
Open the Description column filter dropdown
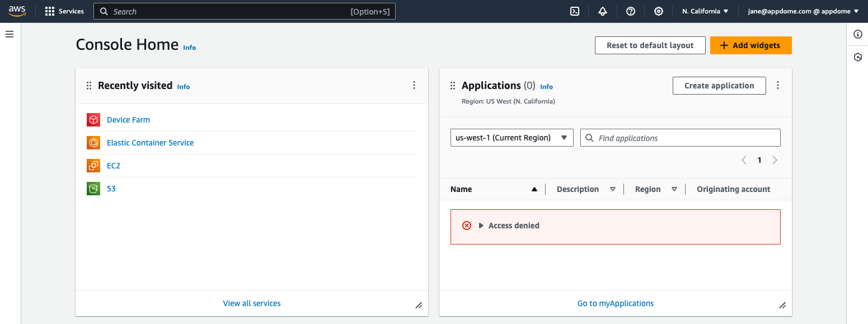[613, 189]
